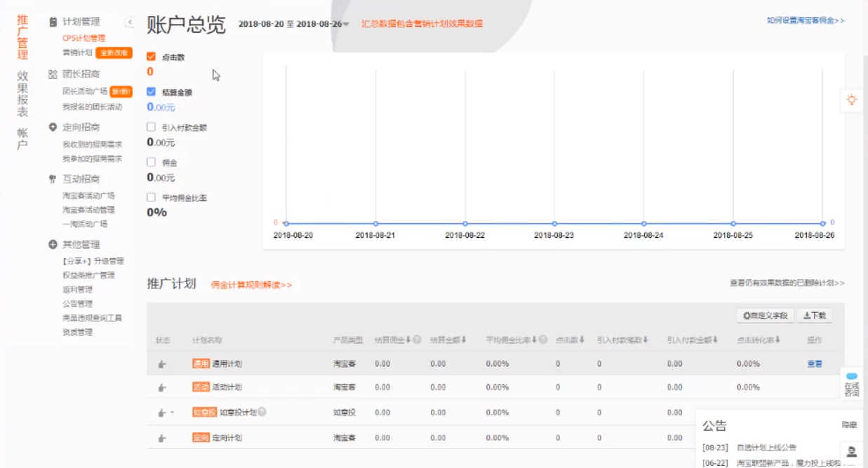Click the 计划管理 clipboard icon in sidebar
Screen dimensions: 868x468
[53, 22]
